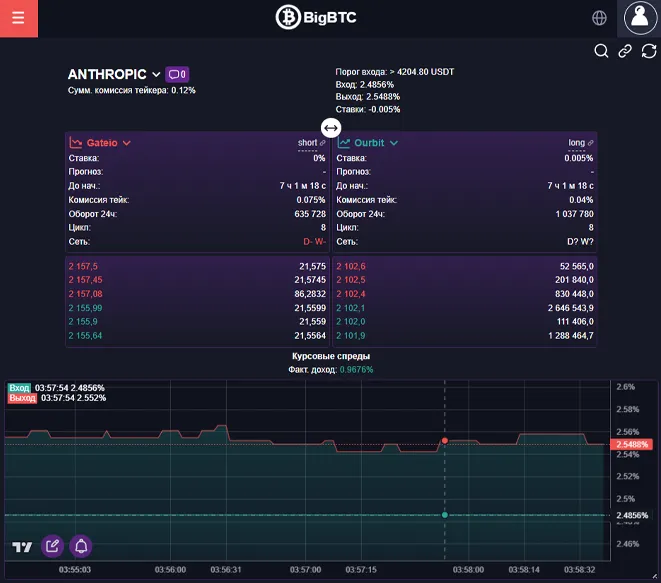Open the search magnifier
Viewport: 661px width, 583px height.
click(601, 51)
